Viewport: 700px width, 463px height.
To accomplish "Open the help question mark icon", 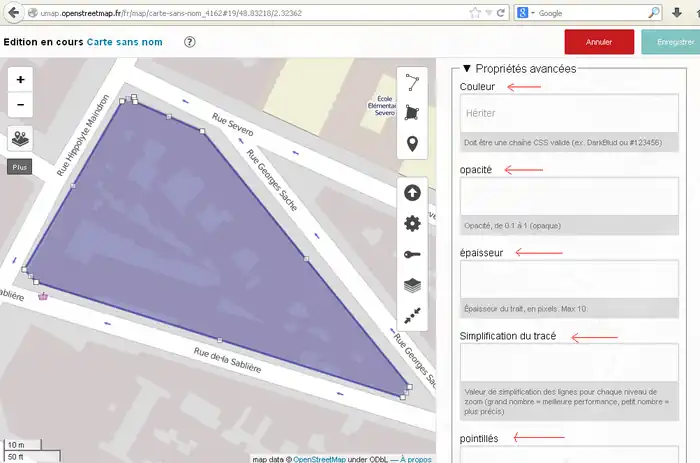I will [190, 43].
